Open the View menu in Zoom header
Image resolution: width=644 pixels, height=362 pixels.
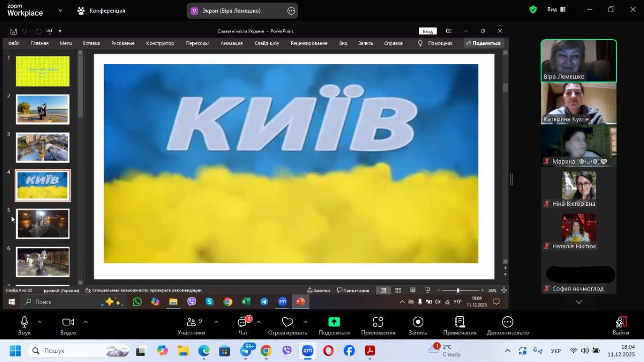[556, 10]
